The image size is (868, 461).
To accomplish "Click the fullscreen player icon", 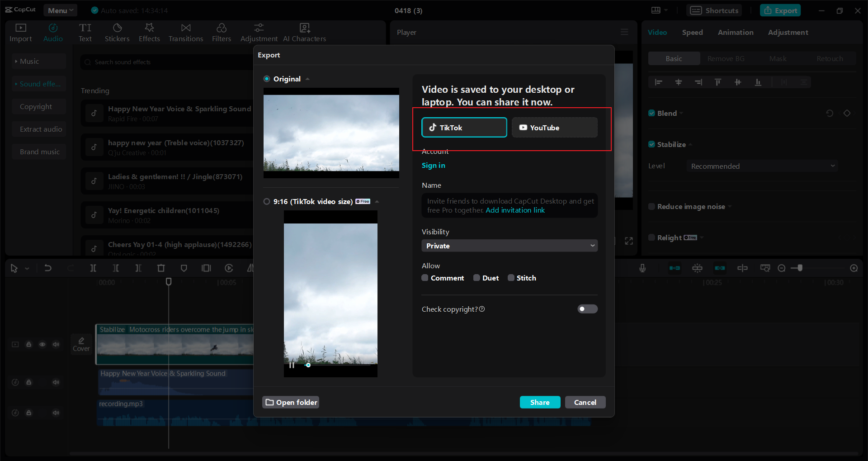I will point(629,241).
